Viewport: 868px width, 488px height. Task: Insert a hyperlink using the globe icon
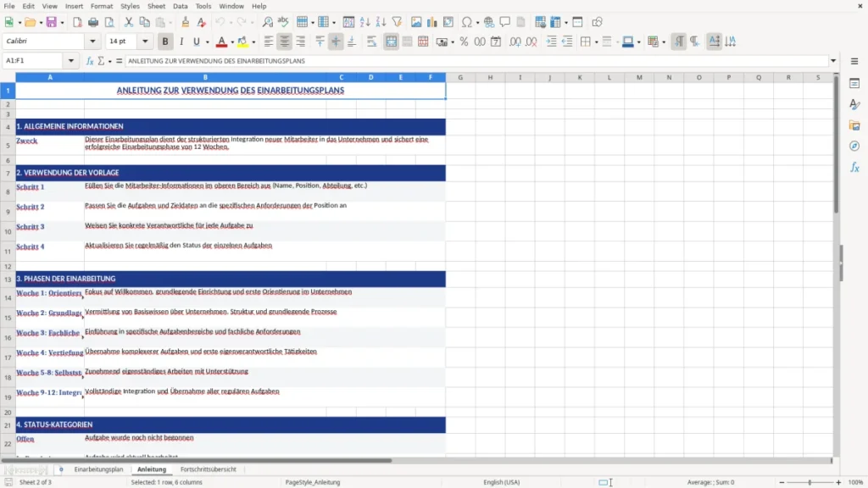489,22
